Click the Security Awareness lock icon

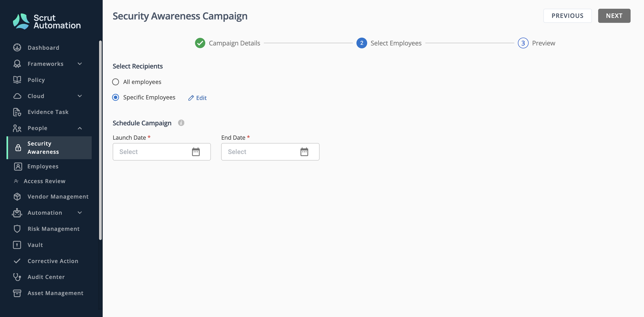[x=18, y=148]
